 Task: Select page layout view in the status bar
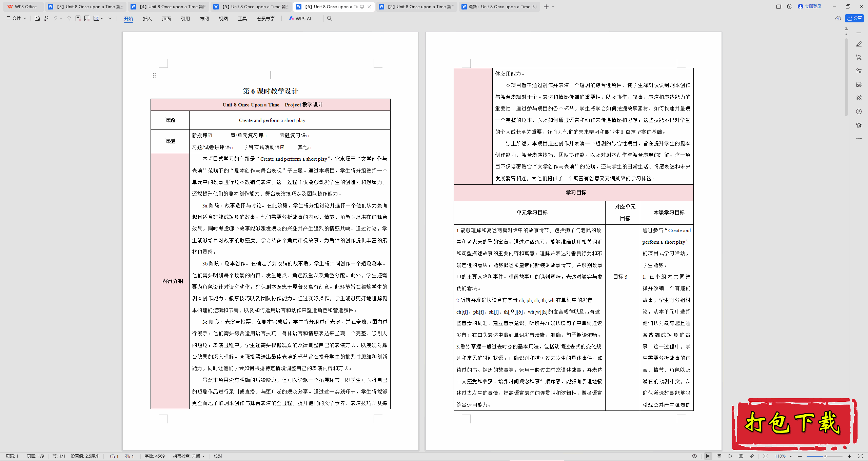(708, 456)
